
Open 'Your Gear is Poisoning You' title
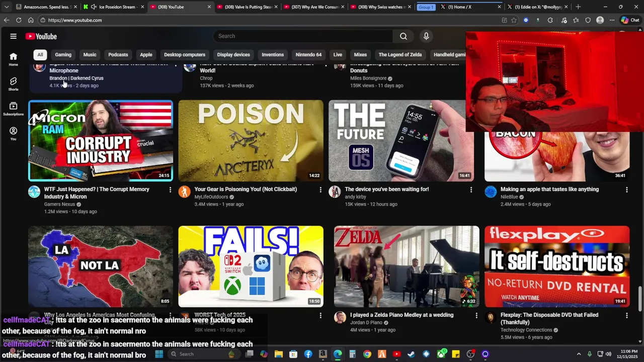(x=246, y=189)
